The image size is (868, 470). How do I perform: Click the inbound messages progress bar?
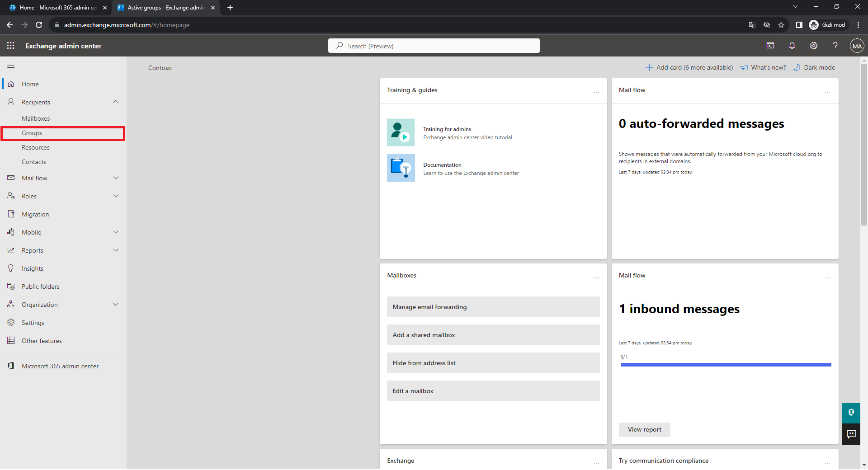[x=726, y=365]
